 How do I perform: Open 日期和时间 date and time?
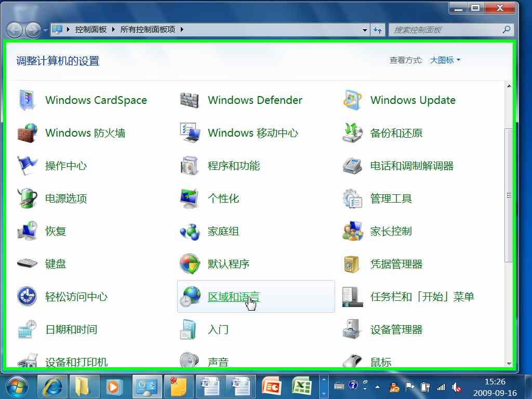[x=57, y=329]
